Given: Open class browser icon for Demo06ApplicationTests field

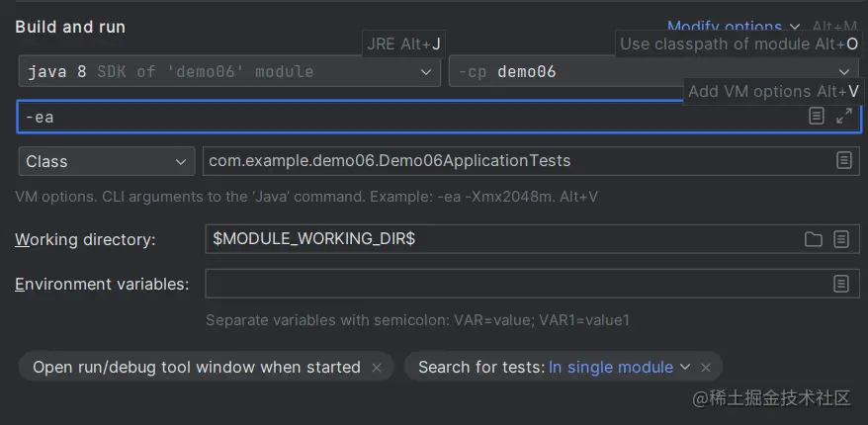Looking at the screenshot, I should [x=842, y=160].
